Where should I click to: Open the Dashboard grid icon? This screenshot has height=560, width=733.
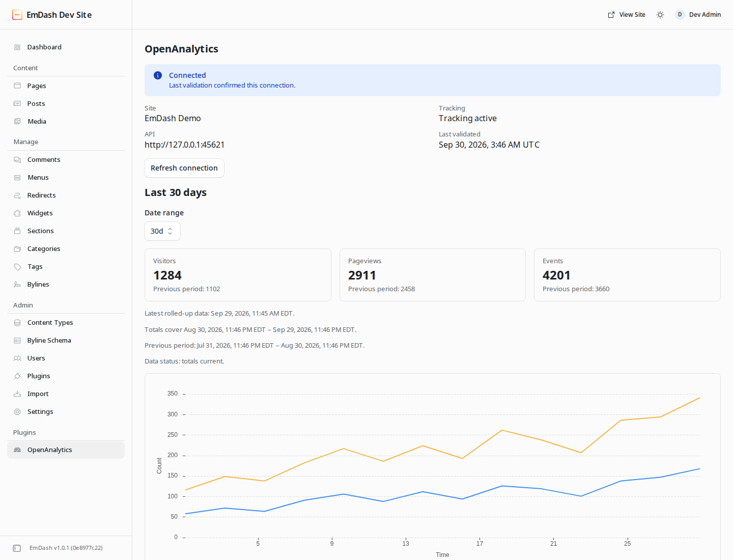click(17, 47)
